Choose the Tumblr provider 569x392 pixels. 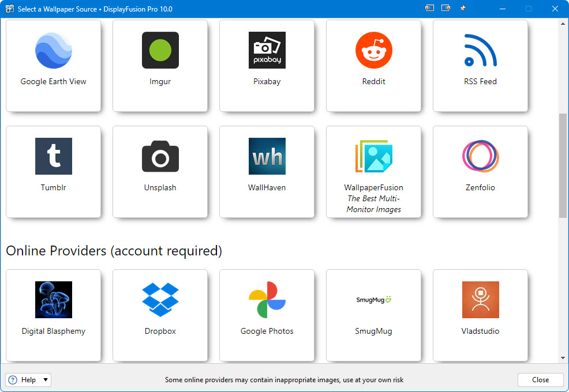tap(53, 171)
